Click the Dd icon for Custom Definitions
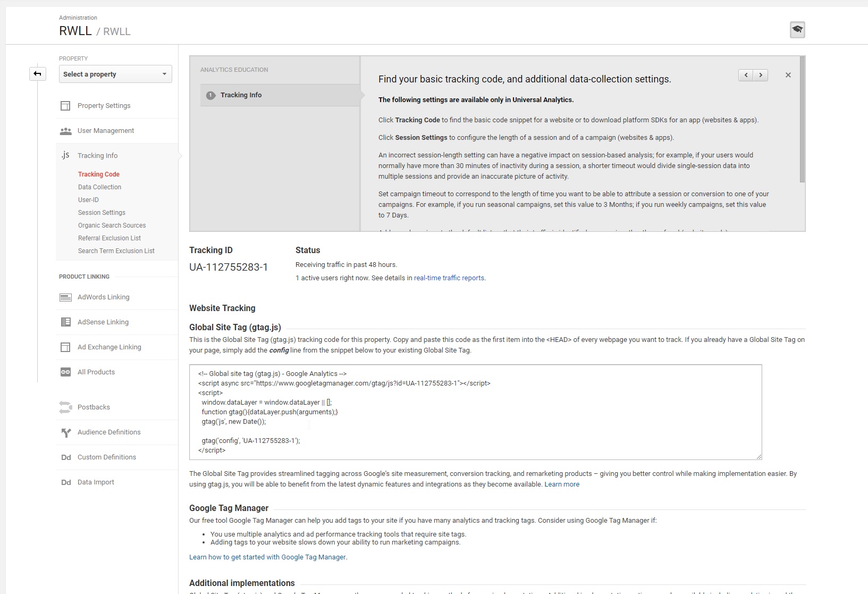Viewport: 868px width, 594px height. click(x=66, y=457)
